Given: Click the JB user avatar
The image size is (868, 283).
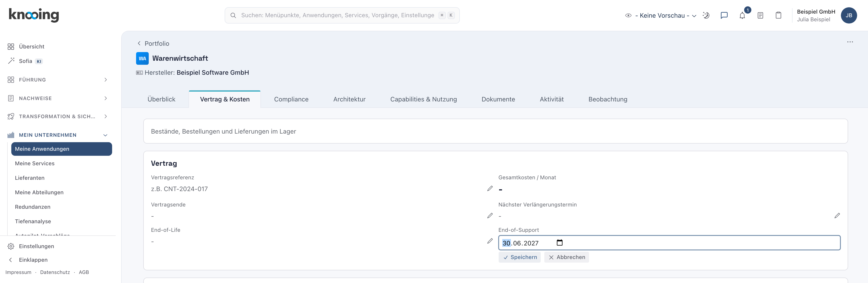Looking at the screenshot, I should click(849, 16).
